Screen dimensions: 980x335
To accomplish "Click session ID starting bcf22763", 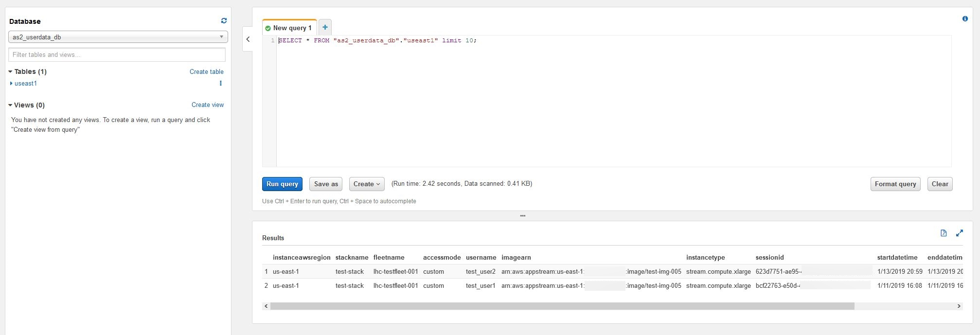I will point(778,285).
